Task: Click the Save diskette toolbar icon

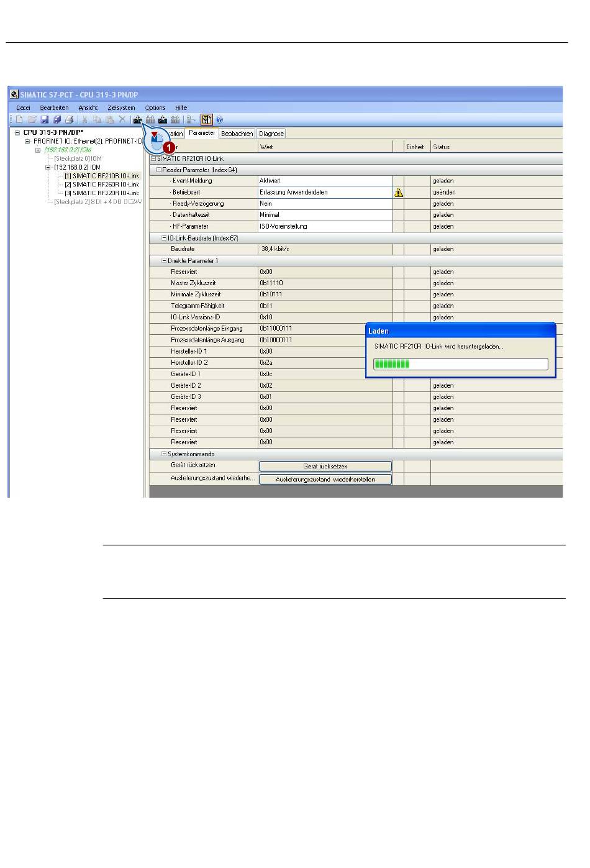Action: [44, 120]
